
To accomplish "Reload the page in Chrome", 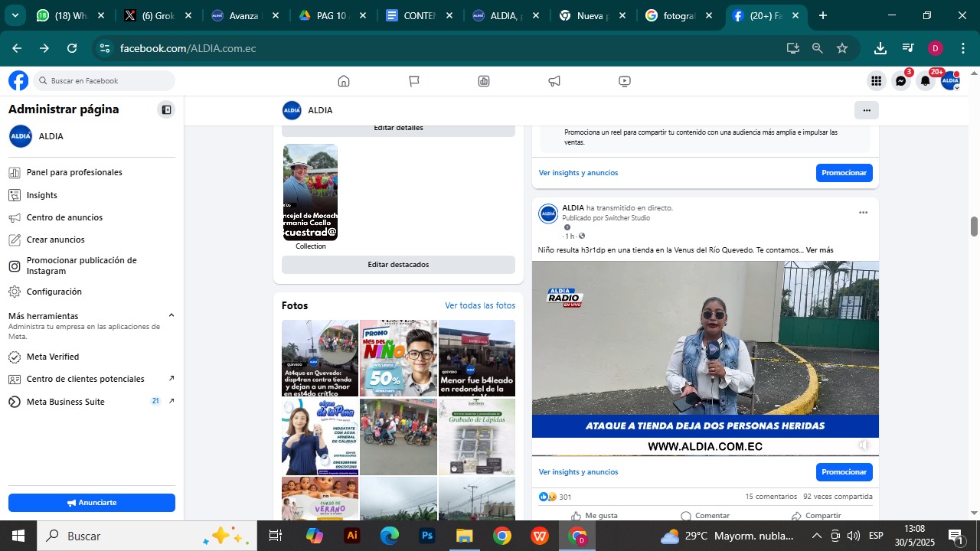I will [72, 48].
